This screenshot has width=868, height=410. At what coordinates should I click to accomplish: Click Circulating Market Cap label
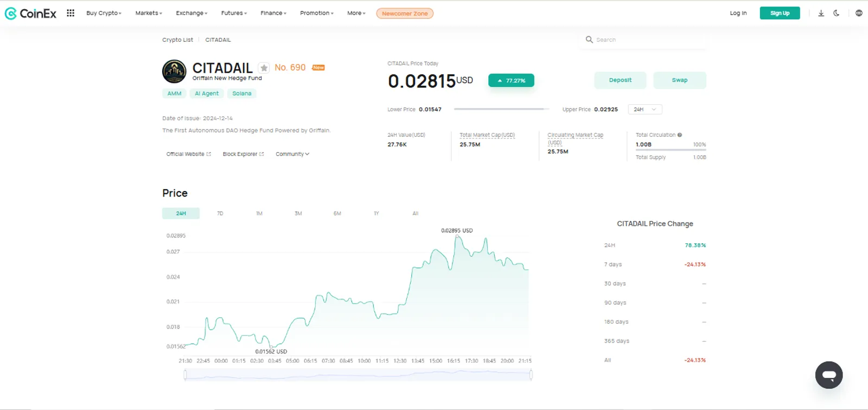[x=575, y=138]
